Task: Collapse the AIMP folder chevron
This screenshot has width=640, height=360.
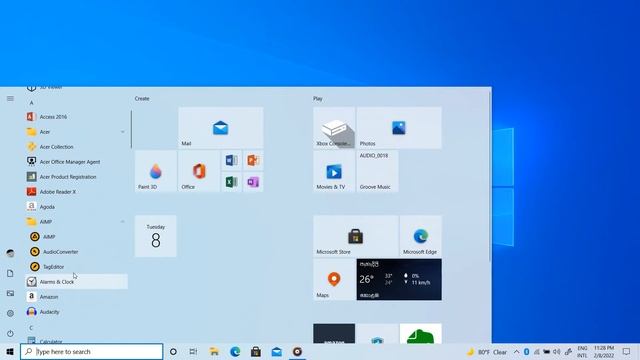Action: [x=122, y=222]
